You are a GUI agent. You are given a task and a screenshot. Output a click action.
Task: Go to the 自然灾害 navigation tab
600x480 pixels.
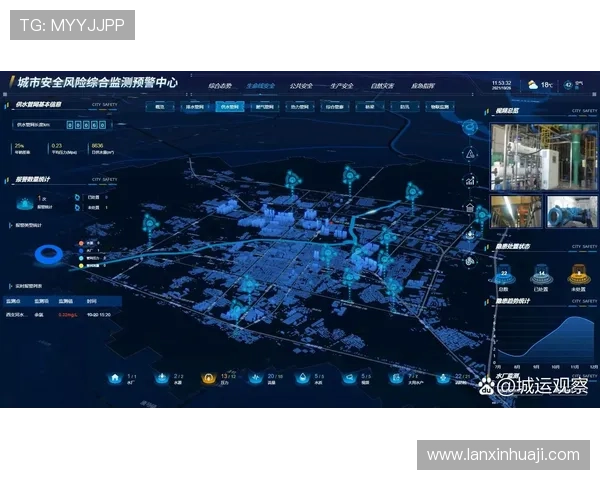pos(382,86)
